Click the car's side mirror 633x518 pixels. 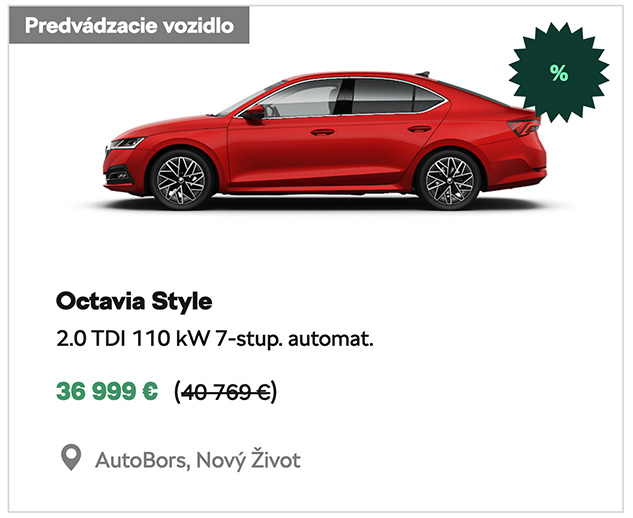point(253,113)
